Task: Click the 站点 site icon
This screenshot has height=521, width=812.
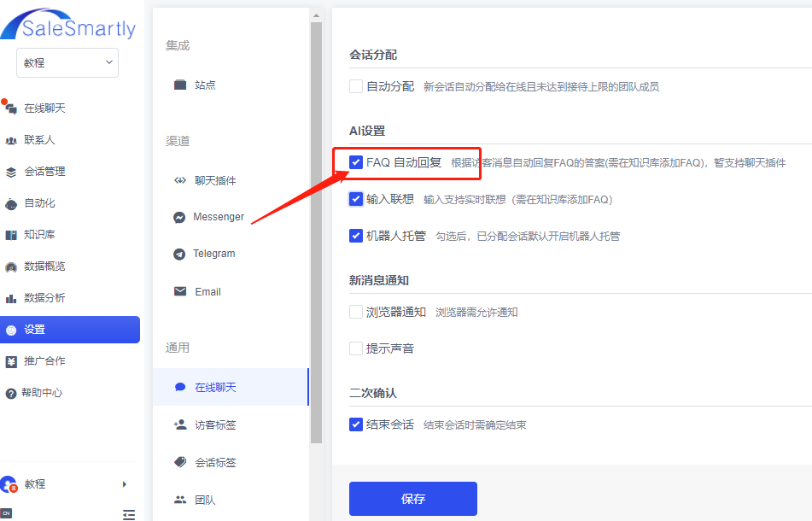Action: (x=179, y=85)
